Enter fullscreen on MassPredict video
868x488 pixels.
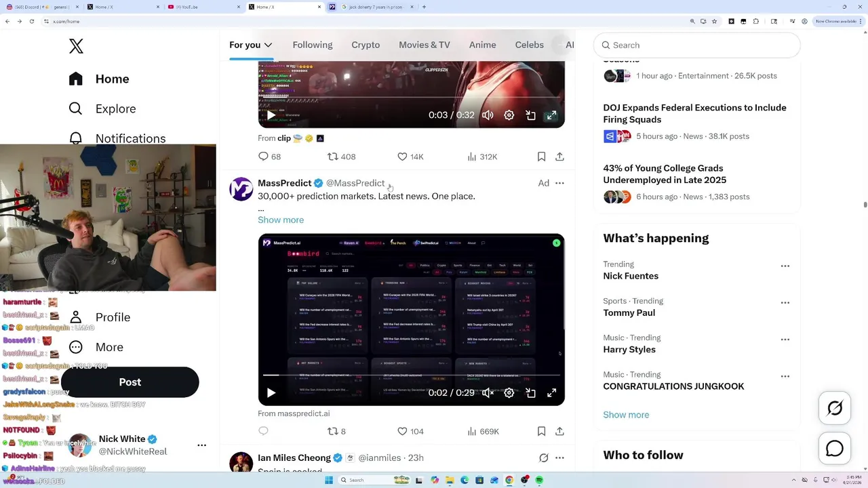552,392
